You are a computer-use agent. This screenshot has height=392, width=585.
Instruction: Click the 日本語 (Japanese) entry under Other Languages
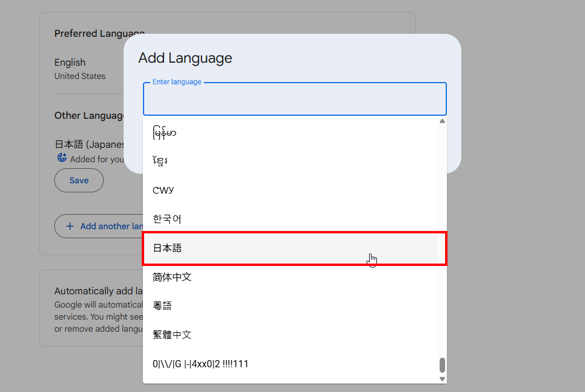(89, 144)
